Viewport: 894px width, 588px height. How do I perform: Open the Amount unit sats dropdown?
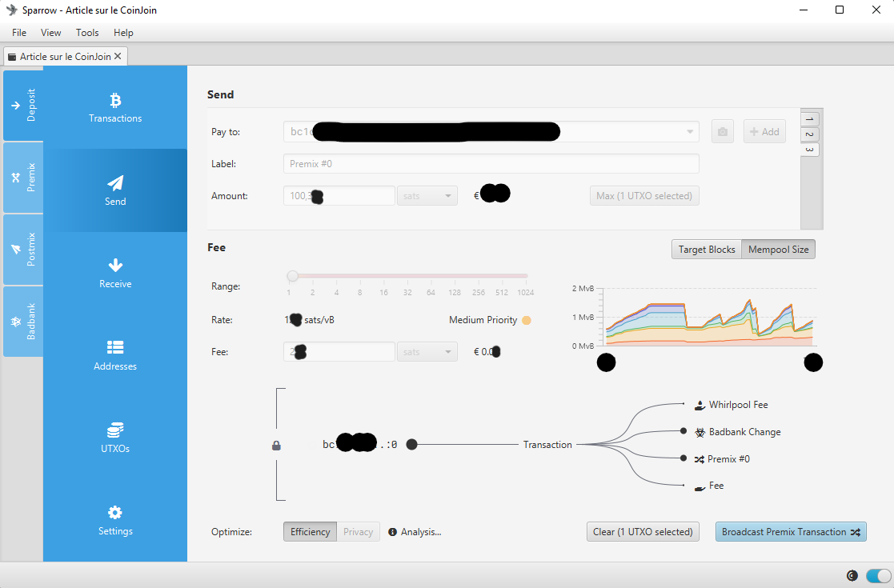pyautogui.click(x=427, y=196)
